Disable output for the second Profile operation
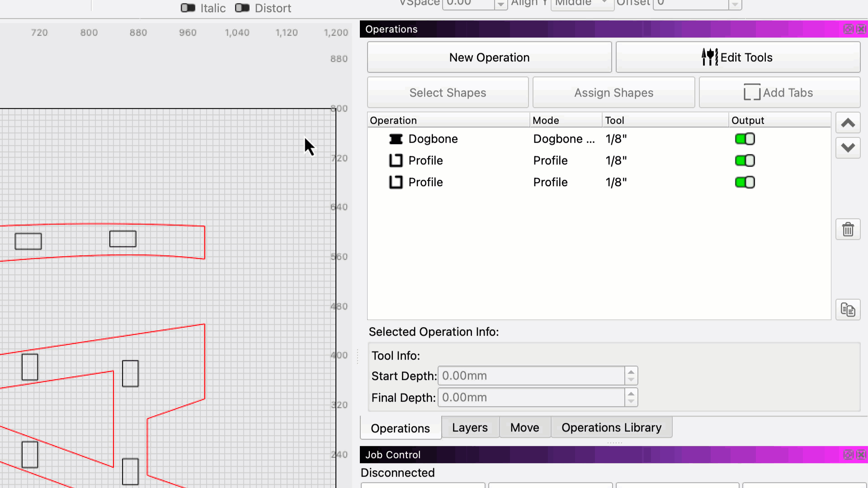The image size is (868, 488). click(x=745, y=183)
